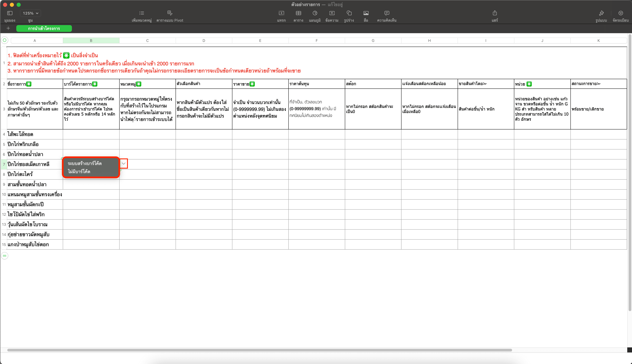632x364 pixels.
Task: Click the plus button to add sheet
Action: pyautogui.click(x=8, y=28)
